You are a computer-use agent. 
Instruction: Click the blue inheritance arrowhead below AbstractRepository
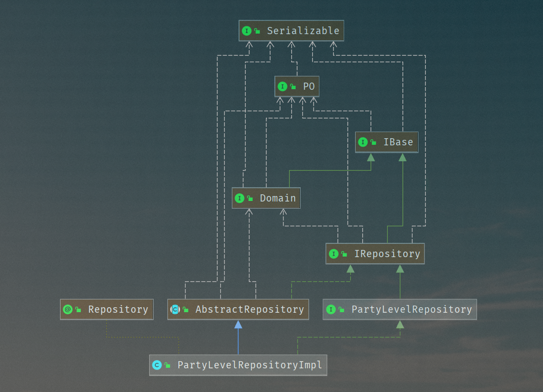pos(238,325)
